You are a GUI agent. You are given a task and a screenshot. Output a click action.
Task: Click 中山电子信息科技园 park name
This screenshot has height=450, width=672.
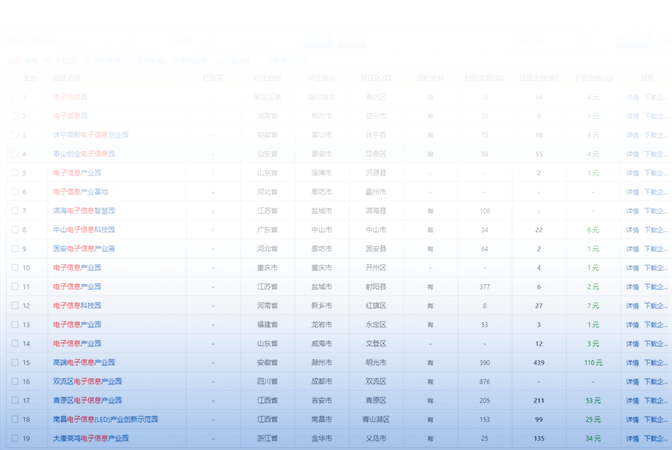click(x=83, y=230)
